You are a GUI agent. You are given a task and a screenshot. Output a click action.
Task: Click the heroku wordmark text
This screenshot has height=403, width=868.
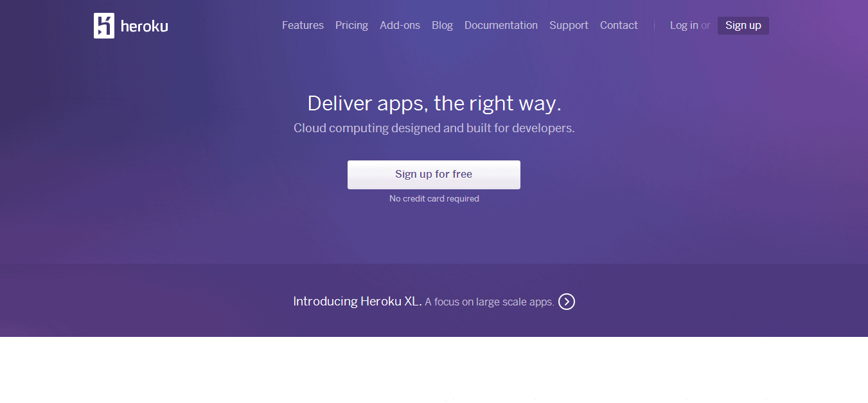tap(145, 26)
